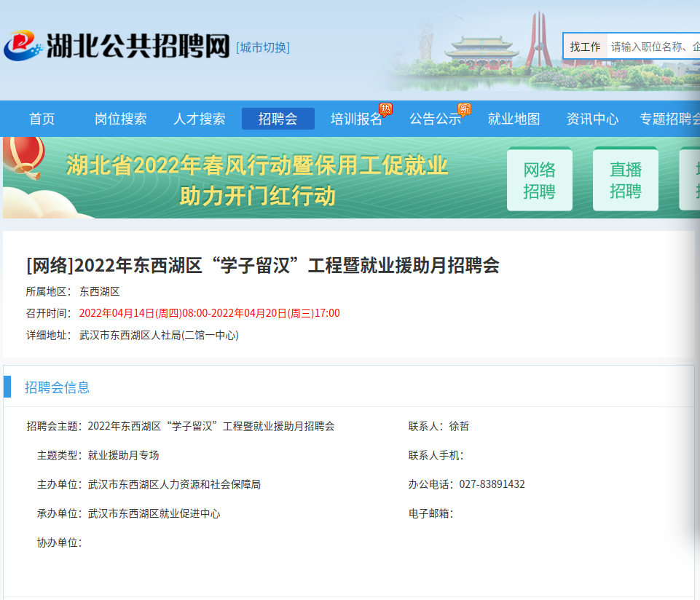Click the 招聘会主题 value text

pyautogui.click(x=211, y=427)
